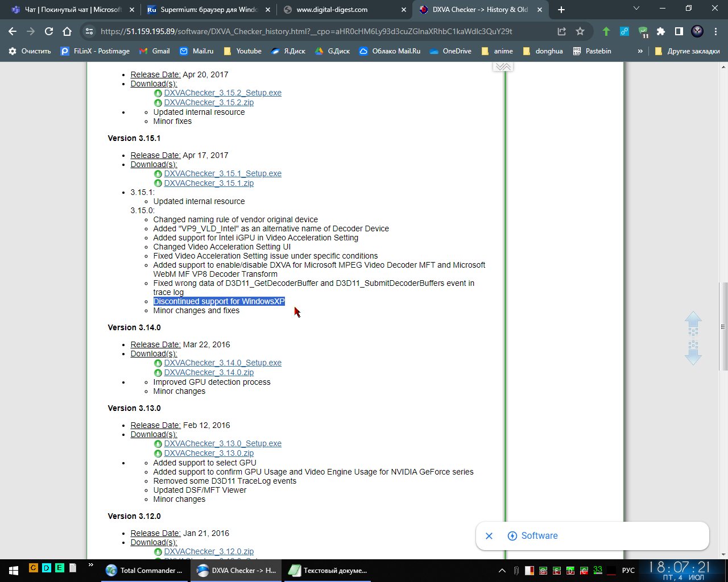This screenshot has height=582, width=728.
Task: Download DXVAChecker_3.13.0.zip
Action: tap(209, 453)
